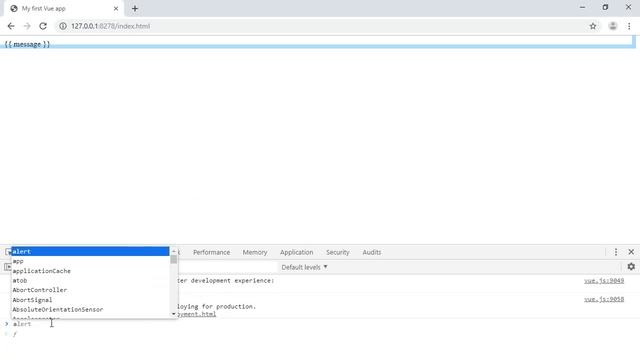This screenshot has width=640, height=360.
Task: Switch to the Performance tab
Action: pyautogui.click(x=211, y=252)
